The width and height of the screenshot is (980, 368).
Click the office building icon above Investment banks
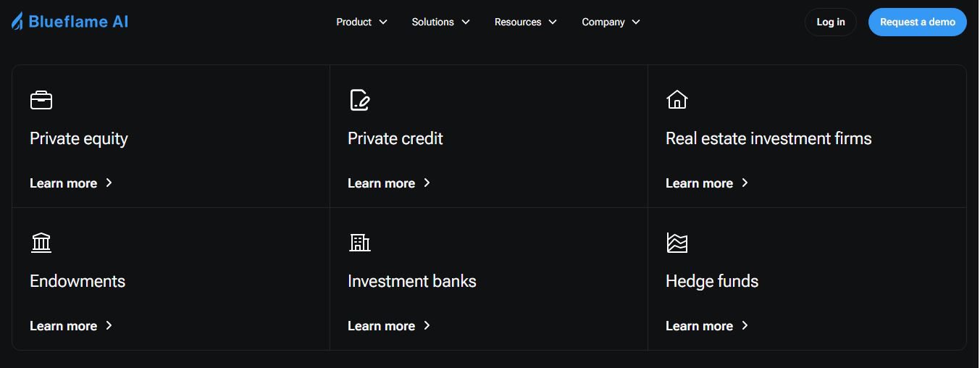pyautogui.click(x=359, y=243)
